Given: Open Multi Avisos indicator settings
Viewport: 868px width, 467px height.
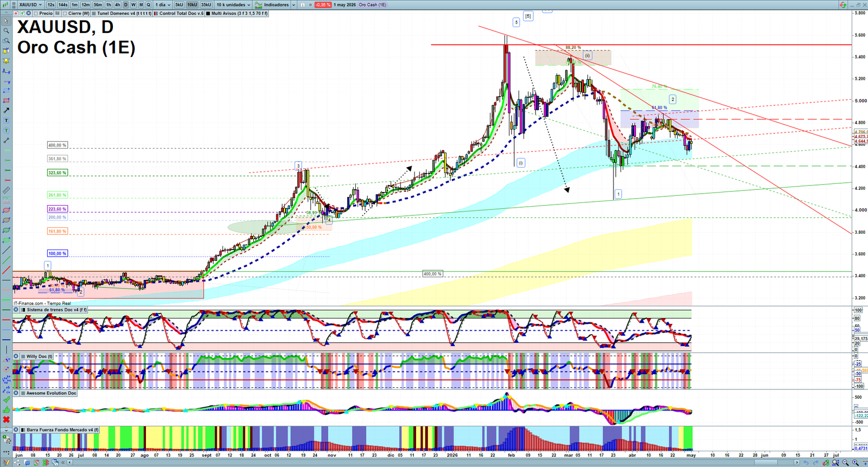Looking at the screenshot, I should tap(237, 13).
